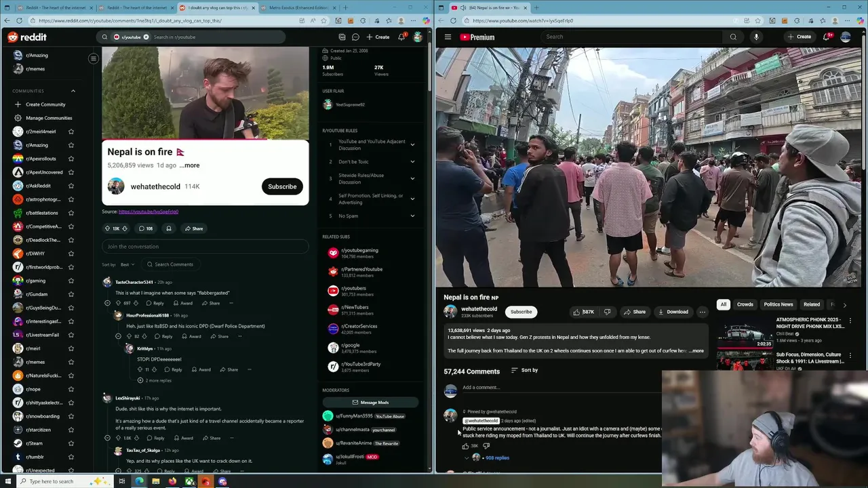
Task: Open File Explorer from the taskbar
Action: click(x=155, y=481)
